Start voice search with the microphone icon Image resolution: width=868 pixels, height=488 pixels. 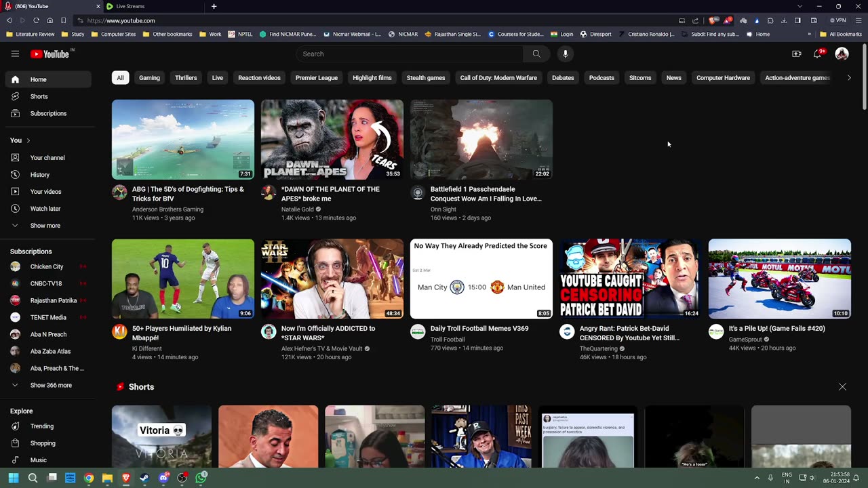tap(566, 54)
